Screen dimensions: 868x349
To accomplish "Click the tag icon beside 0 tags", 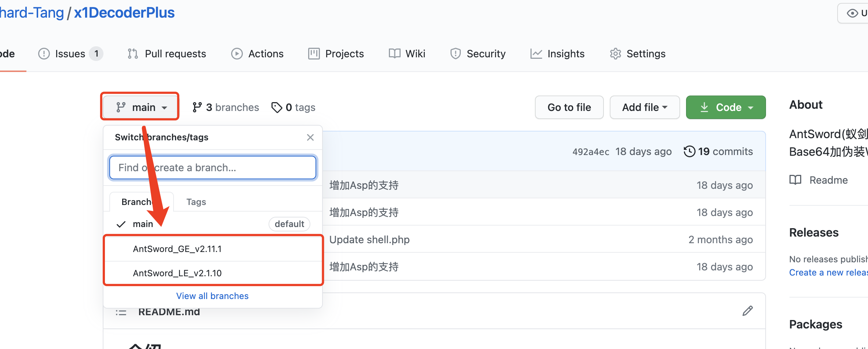I will [277, 107].
